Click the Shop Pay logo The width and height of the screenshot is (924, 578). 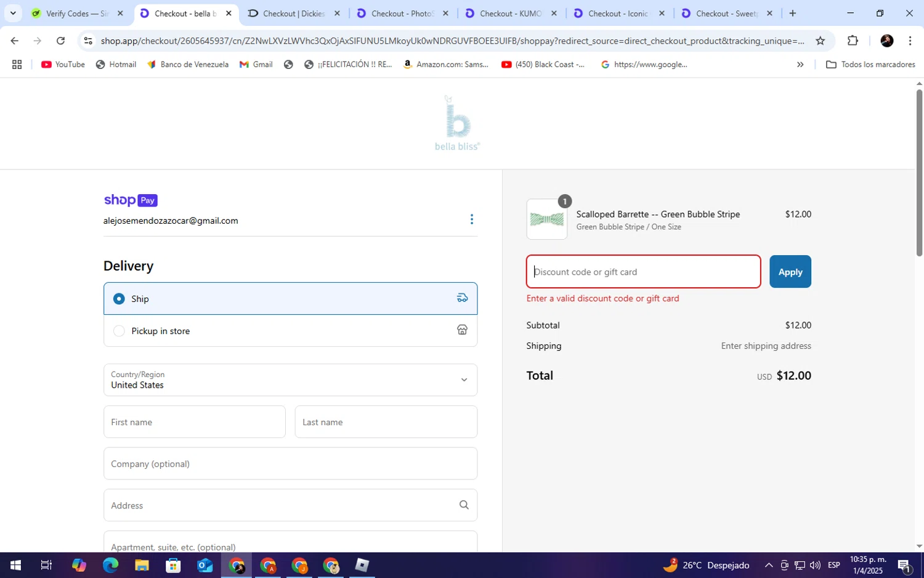131,200
